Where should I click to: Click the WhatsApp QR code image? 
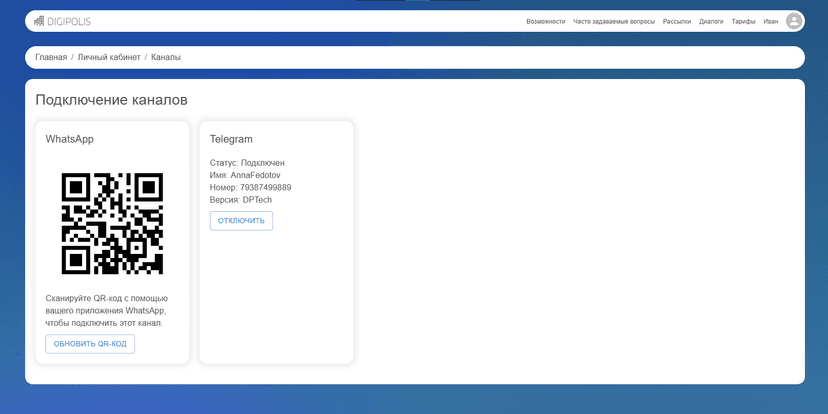coord(112,223)
